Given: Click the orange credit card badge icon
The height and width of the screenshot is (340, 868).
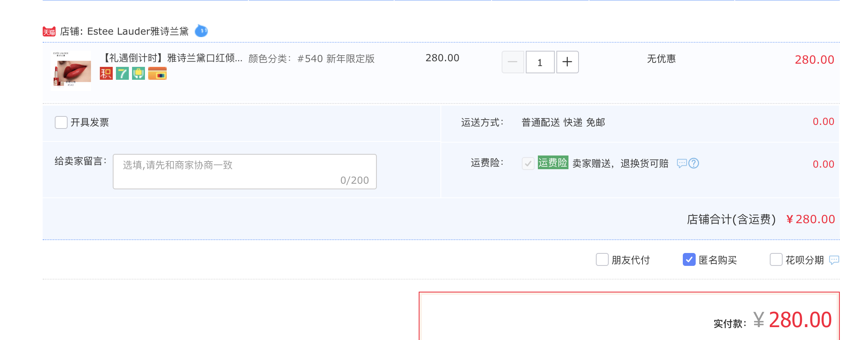Looking at the screenshot, I should tap(157, 73).
